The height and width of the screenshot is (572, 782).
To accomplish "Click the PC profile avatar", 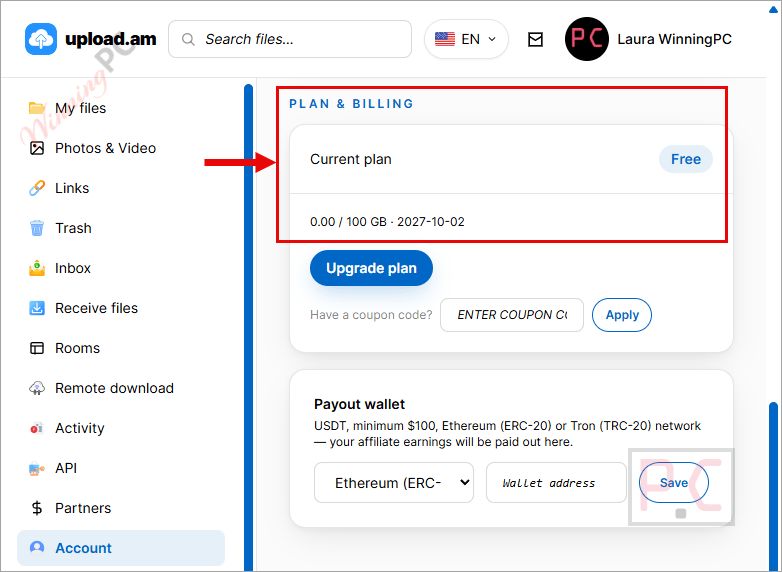I will (586, 39).
